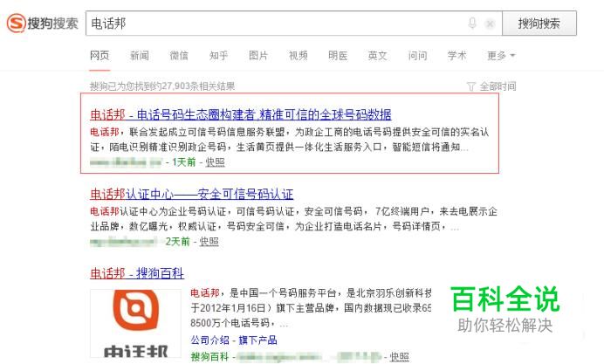The height and width of the screenshot is (364, 604).
Task: Open the 明医 tab
Action: click(x=338, y=56)
